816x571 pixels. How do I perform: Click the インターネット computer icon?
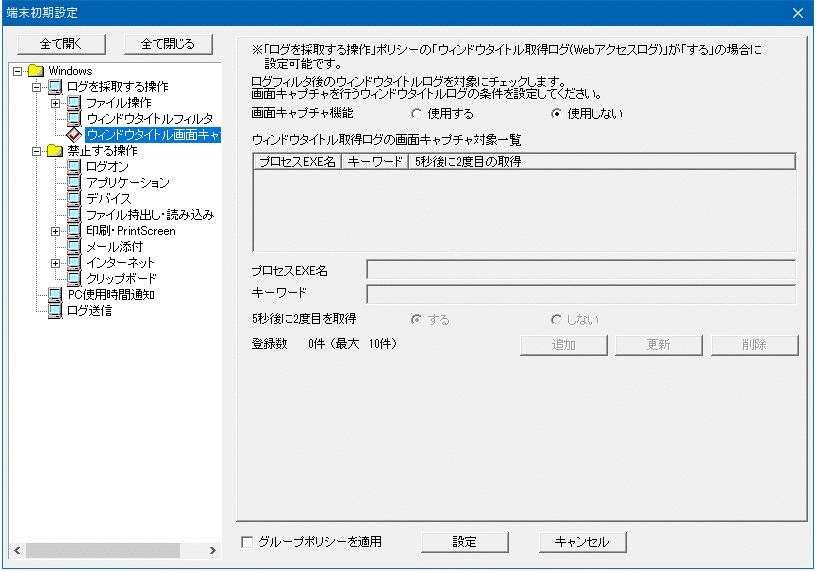point(74,262)
